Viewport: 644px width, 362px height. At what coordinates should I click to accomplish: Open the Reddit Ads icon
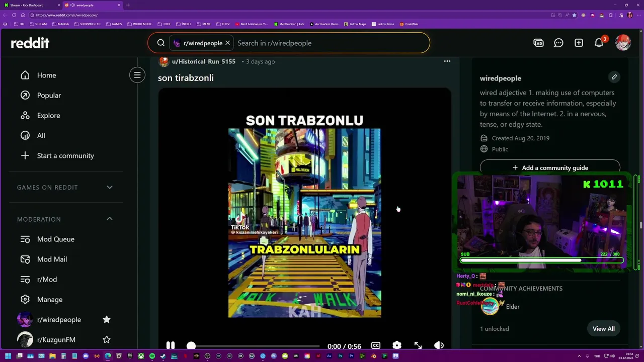[x=538, y=43]
